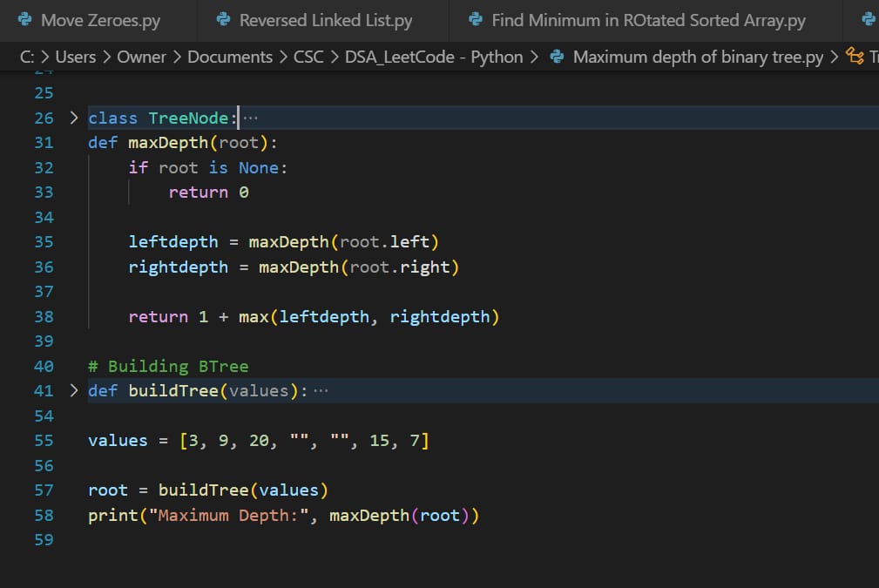The width and height of the screenshot is (879, 588).
Task: Click the Python icon on Move Zeroes.py tab
Action: click(24, 20)
